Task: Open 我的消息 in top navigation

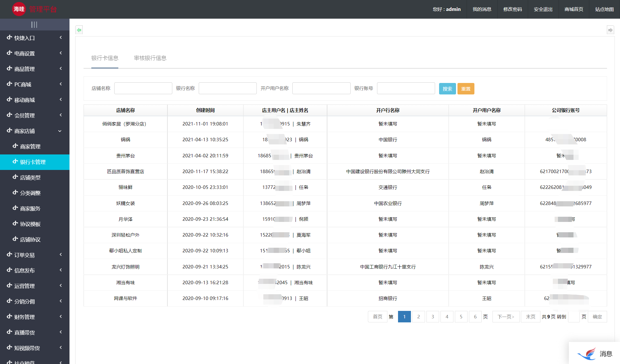Action: click(x=482, y=9)
